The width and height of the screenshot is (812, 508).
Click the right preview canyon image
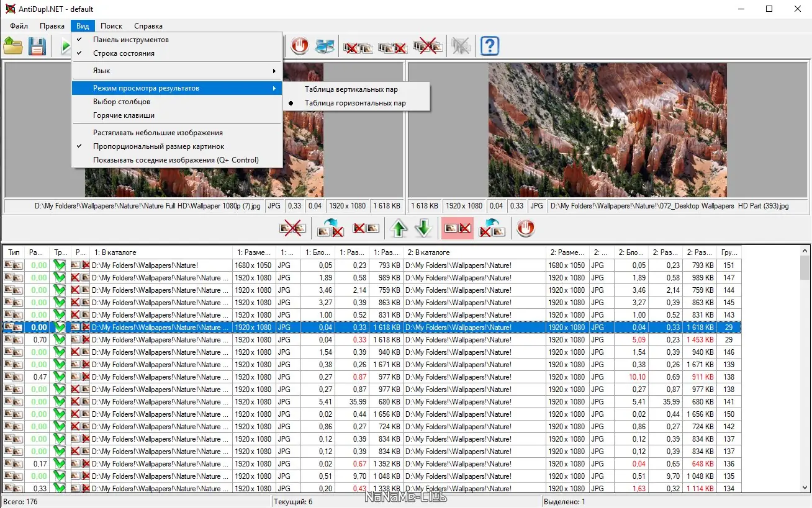pos(608,130)
